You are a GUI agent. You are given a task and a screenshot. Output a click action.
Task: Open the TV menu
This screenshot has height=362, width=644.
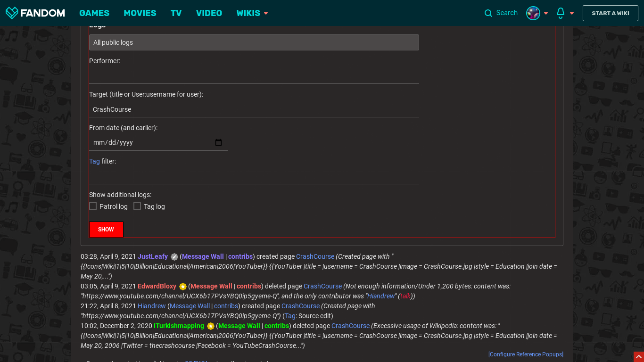(x=176, y=13)
